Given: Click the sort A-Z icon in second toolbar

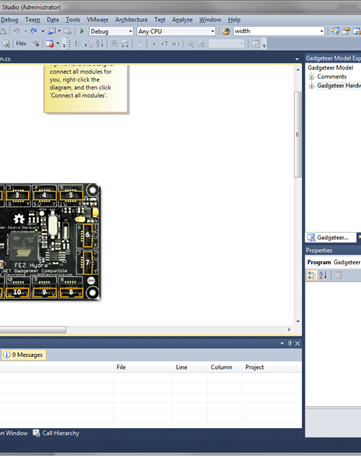Looking at the screenshot, I should coord(100,44).
